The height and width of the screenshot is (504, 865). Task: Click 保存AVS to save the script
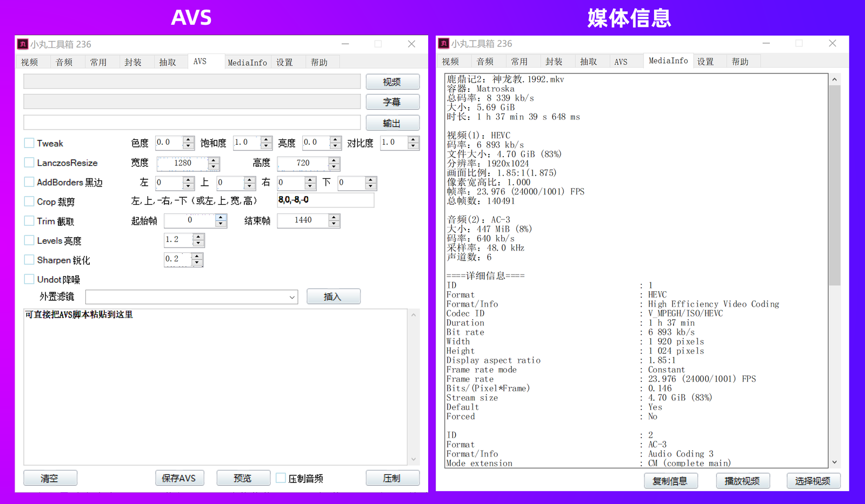pos(179,478)
